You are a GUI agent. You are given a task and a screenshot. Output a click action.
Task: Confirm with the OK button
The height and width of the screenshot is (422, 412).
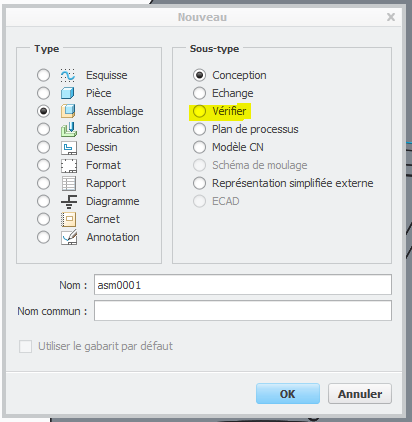[x=288, y=394]
